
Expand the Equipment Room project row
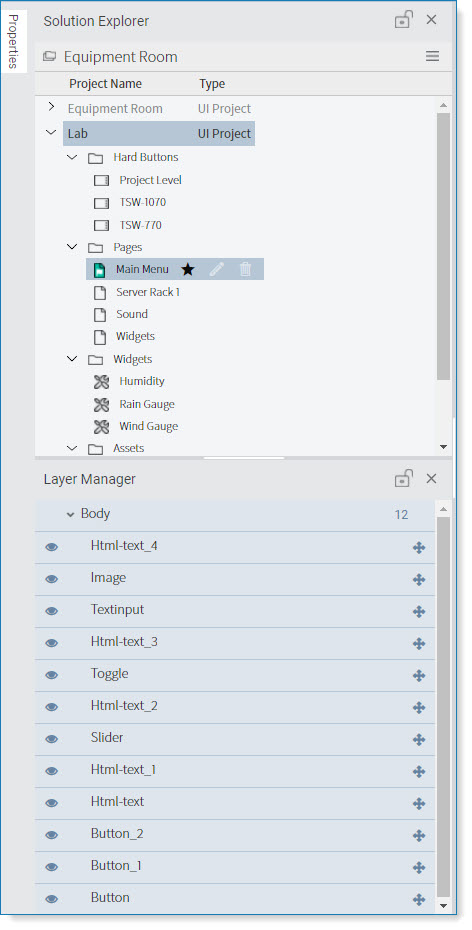(x=51, y=107)
